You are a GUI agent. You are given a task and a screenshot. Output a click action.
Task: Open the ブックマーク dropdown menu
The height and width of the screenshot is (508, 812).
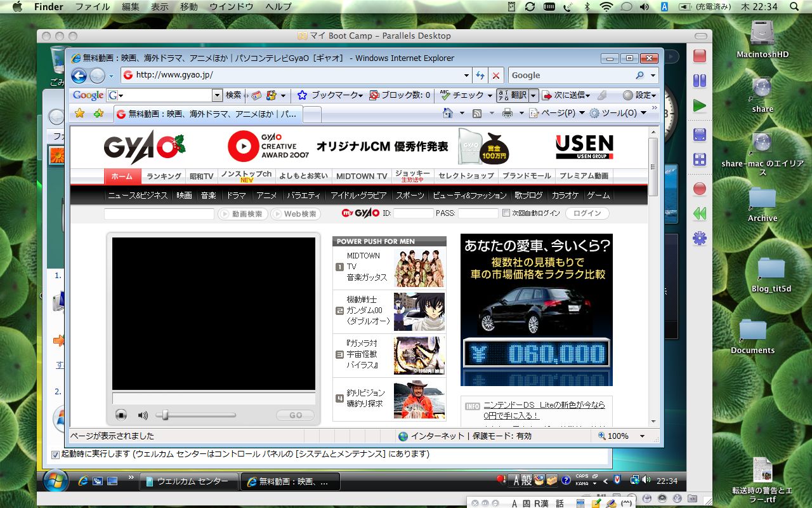pyautogui.click(x=330, y=95)
